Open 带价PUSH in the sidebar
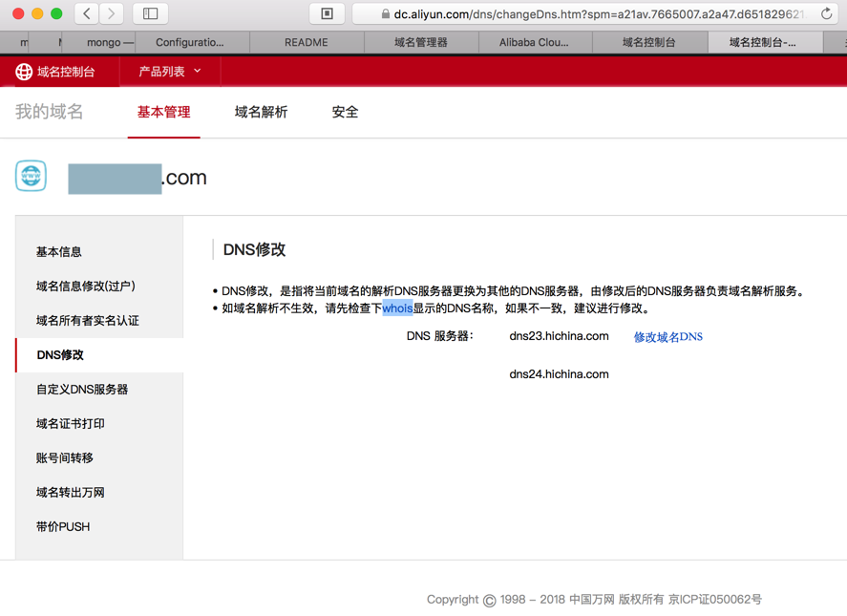 [x=99, y=527]
